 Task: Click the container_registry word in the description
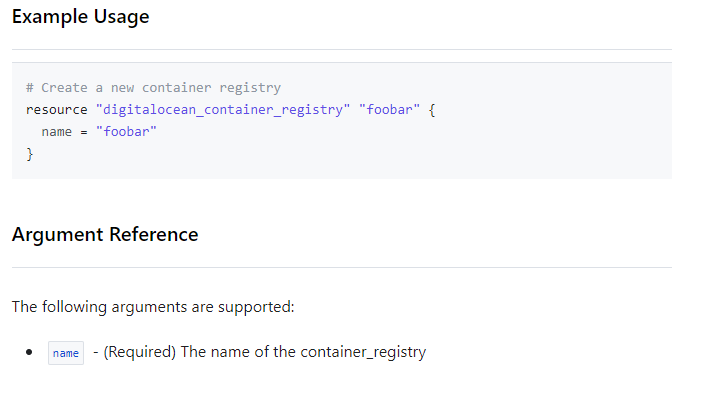pos(363,352)
